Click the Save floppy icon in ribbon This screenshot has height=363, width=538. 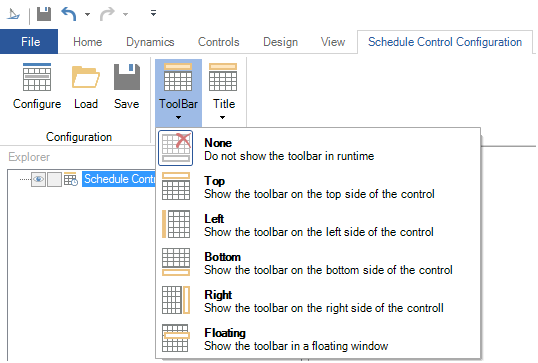pos(127,77)
